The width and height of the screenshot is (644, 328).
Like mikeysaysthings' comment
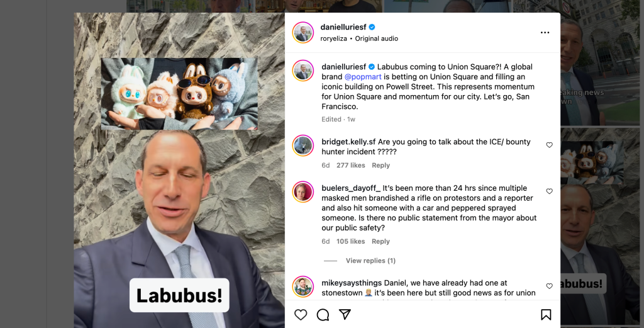(x=549, y=286)
